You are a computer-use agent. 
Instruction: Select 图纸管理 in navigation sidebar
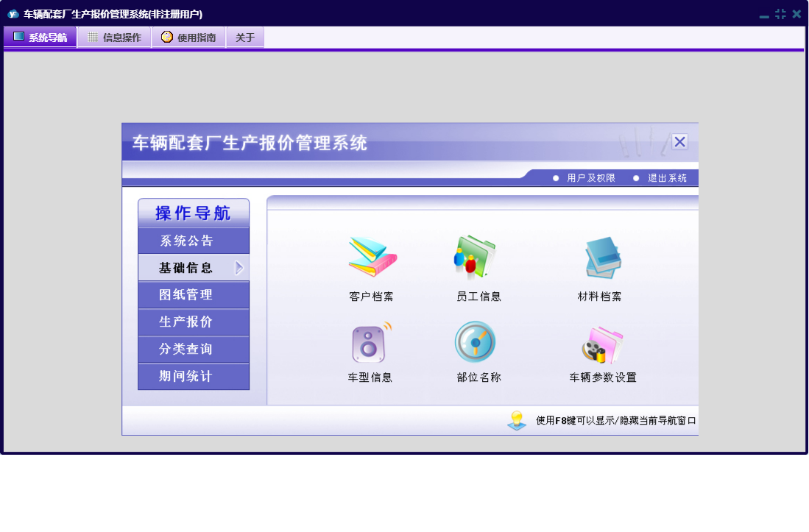(x=186, y=295)
